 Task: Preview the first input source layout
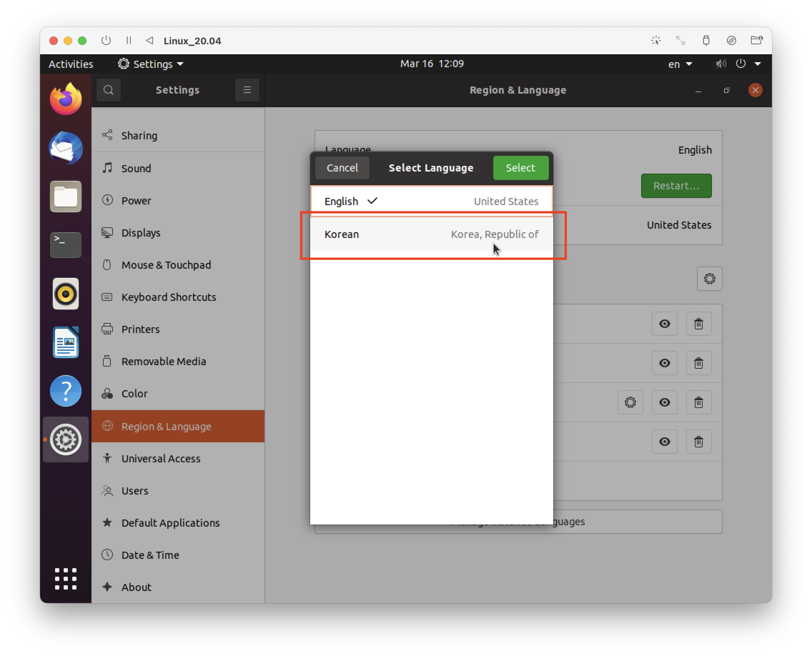pos(664,324)
